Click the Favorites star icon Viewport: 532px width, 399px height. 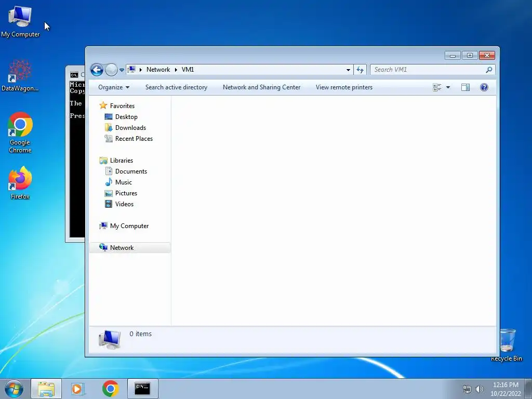(x=103, y=105)
